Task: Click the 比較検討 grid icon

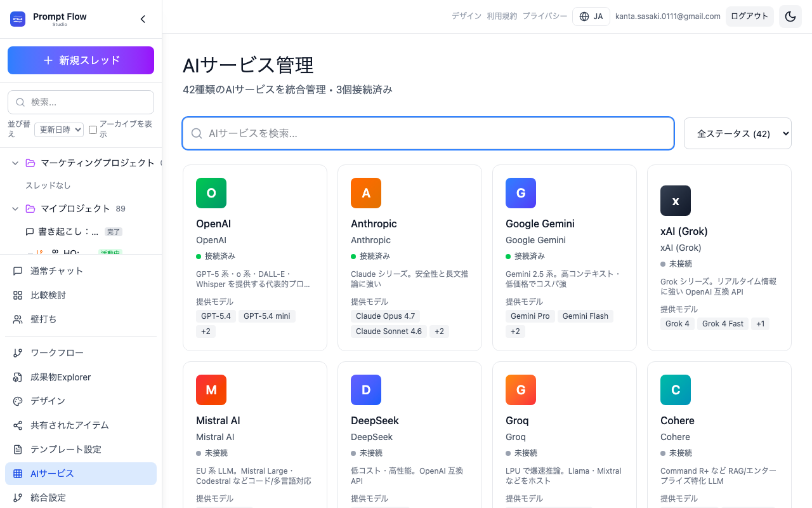Action: (18, 295)
